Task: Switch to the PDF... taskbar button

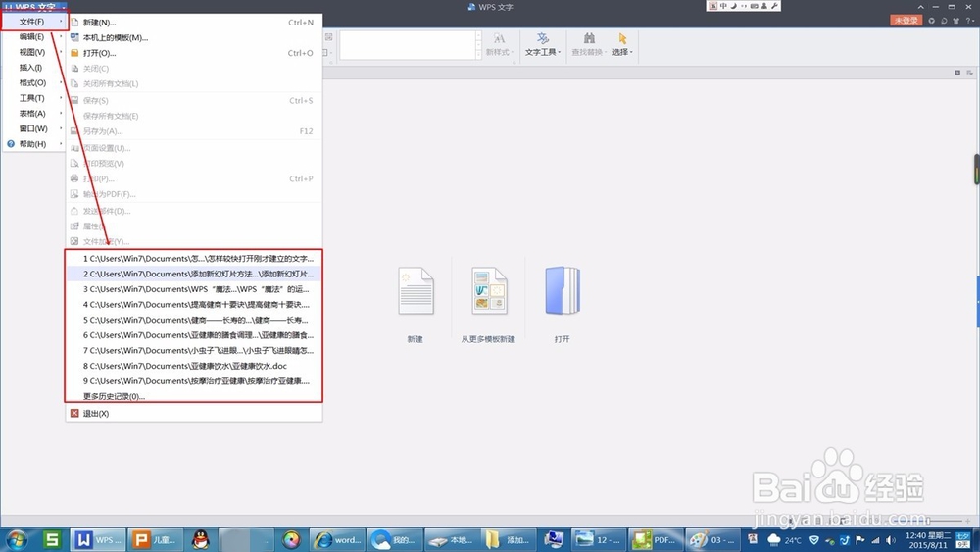Action: (657, 539)
